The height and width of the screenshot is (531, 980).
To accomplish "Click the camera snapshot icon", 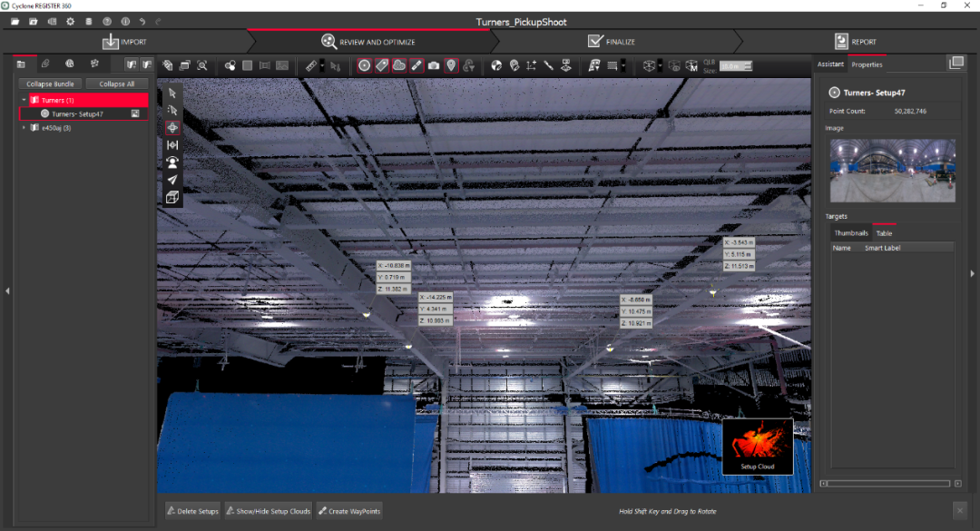I will click(434, 65).
